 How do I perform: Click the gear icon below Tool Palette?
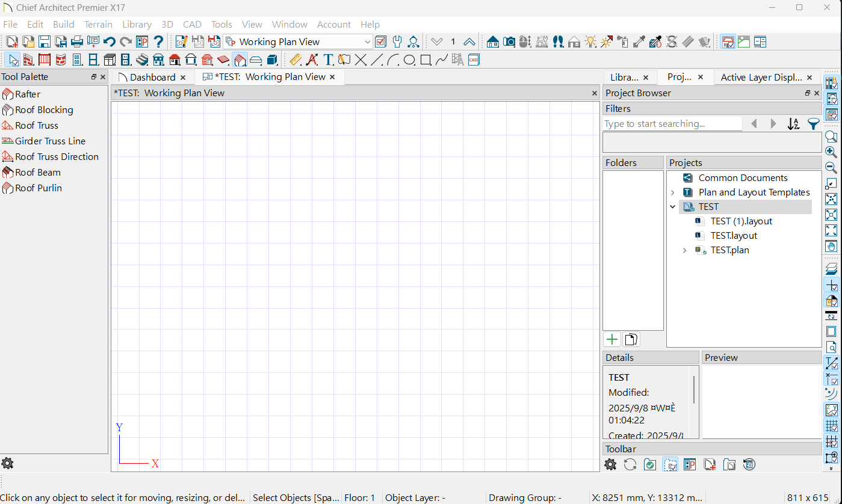point(7,463)
